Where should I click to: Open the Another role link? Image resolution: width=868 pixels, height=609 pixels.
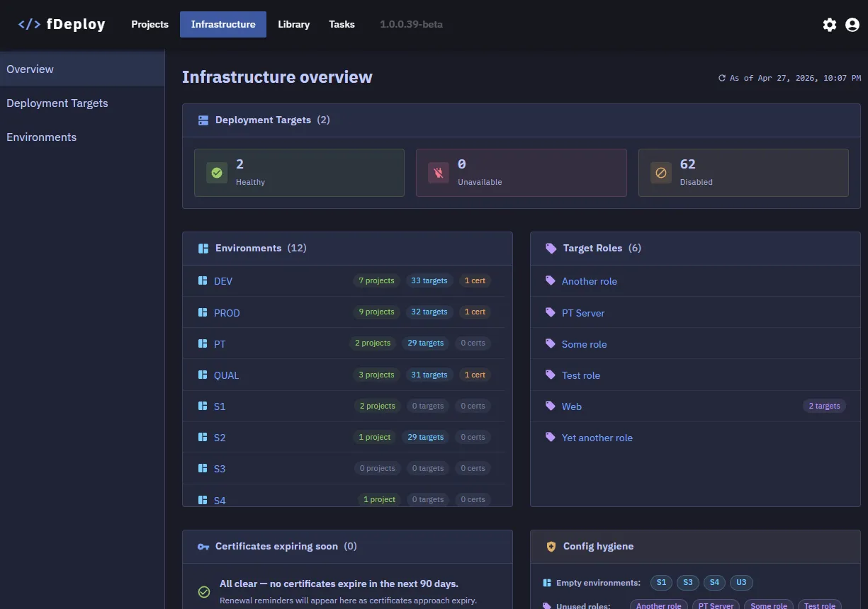pyautogui.click(x=590, y=281)
